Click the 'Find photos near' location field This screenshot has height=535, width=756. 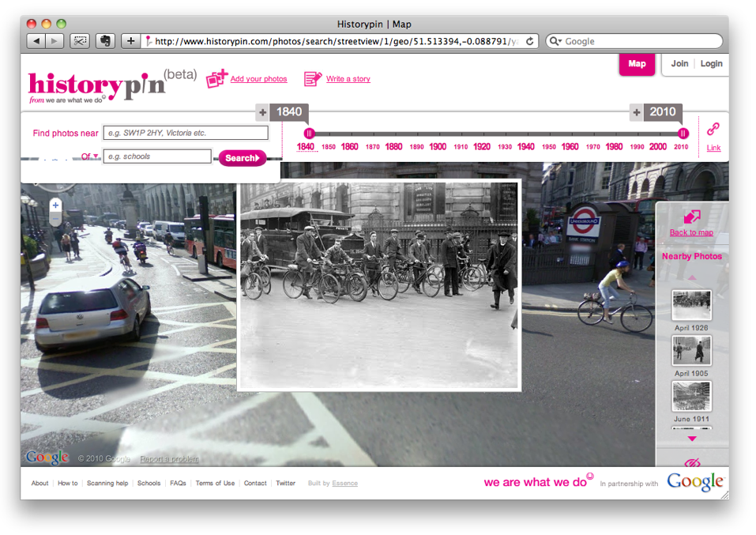click(186, 133)
